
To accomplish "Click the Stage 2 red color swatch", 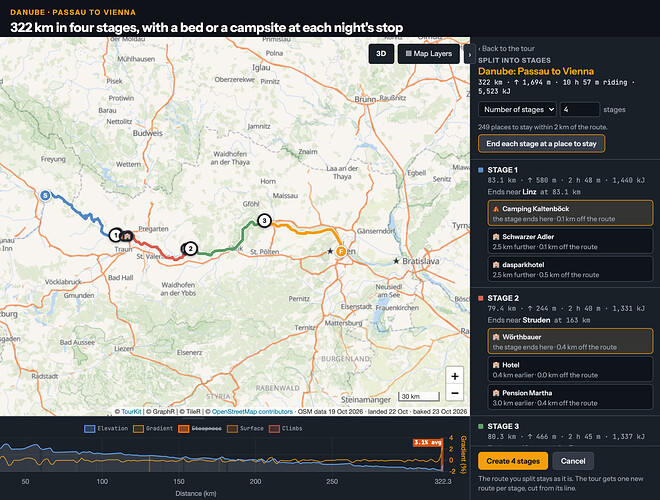I will [x=481, y=298].
